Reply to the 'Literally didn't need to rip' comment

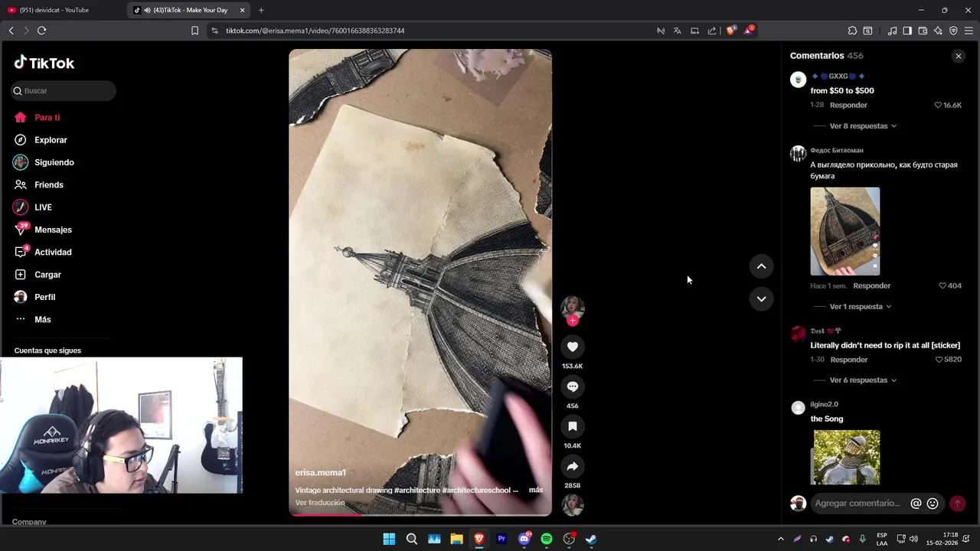click(x=848, y=360)
